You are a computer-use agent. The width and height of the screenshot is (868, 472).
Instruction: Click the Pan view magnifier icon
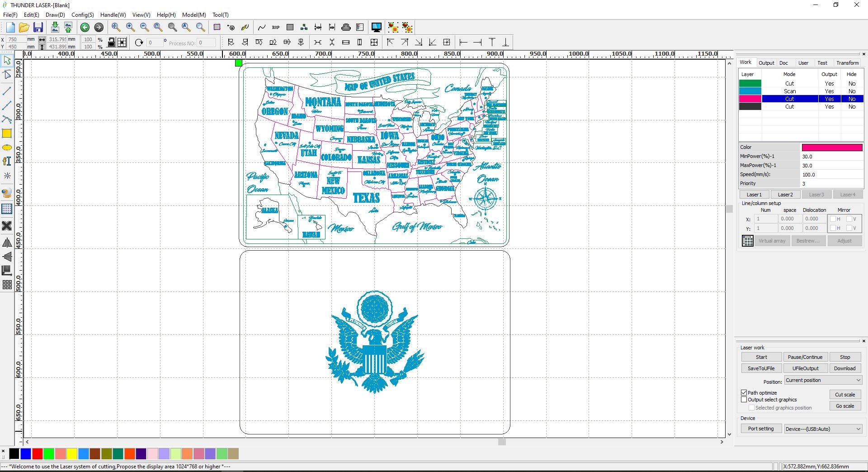click(x=116, y=27)
